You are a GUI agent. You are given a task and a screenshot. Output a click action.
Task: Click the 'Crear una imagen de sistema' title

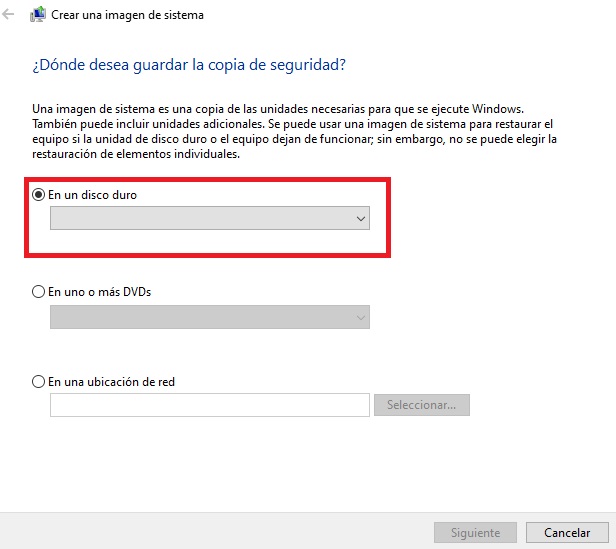pyautogui.click(x=127, y=15)
